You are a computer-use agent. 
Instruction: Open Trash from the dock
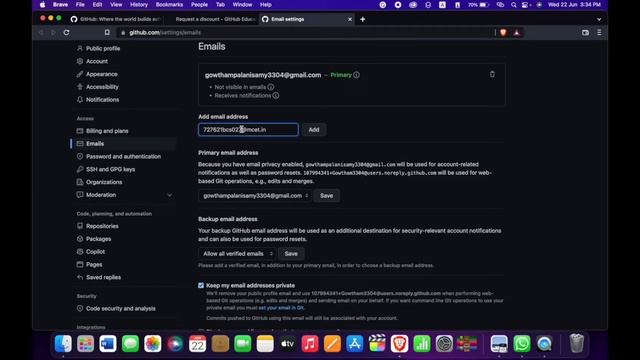(576, 344)
